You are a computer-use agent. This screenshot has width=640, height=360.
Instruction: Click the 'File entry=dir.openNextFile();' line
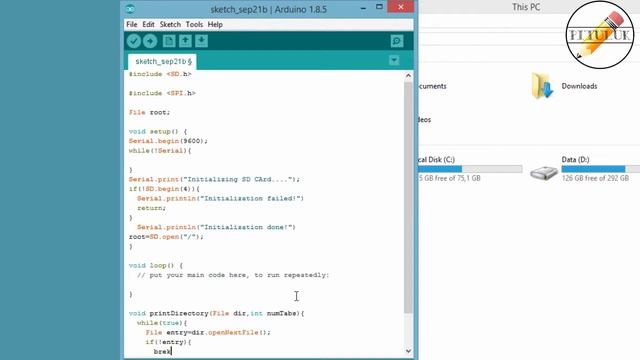(x=208, y=332)
